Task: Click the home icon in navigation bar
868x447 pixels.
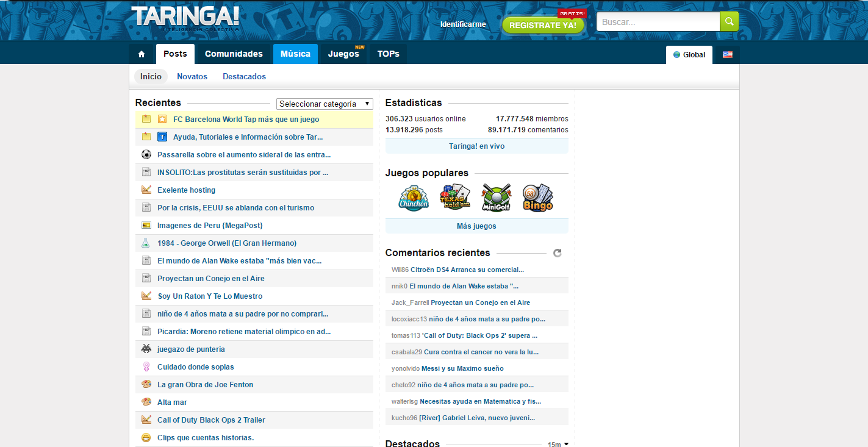Action: pos(142,54)
